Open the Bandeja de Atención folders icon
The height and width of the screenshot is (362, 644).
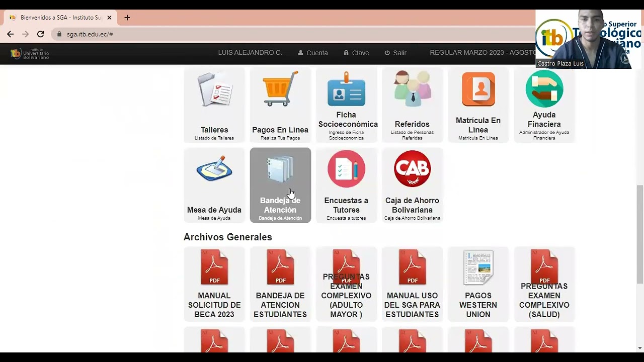pyautogui.click(x=280, y=169)
